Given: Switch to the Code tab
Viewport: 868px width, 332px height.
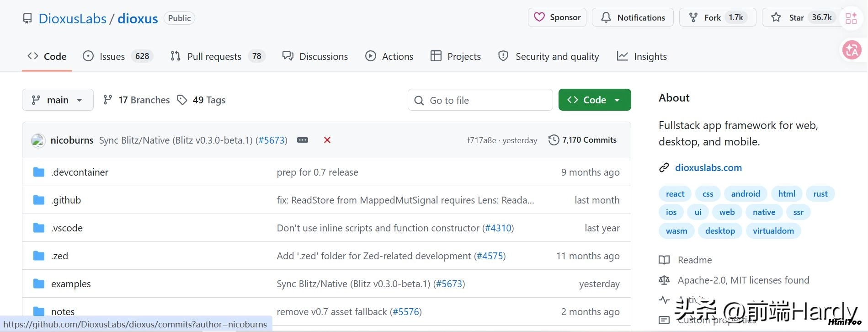Looking at the screenshot, I should click(x=47, y=56).
